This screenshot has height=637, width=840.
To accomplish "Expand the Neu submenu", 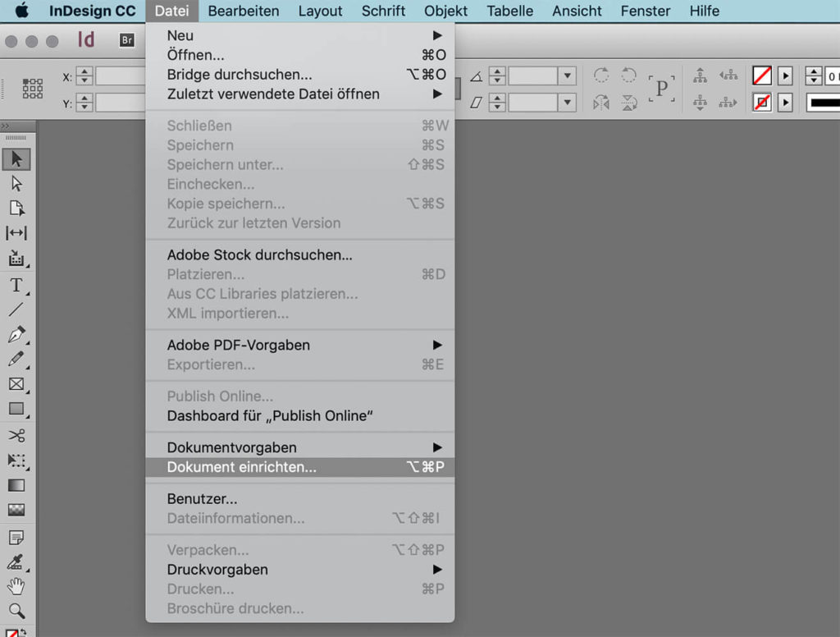I will coord(300,35).
